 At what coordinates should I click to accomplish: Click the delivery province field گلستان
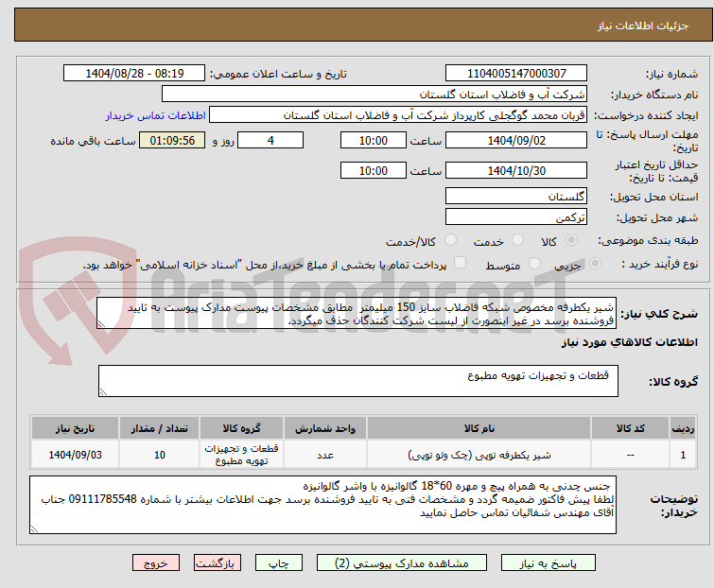516,196
